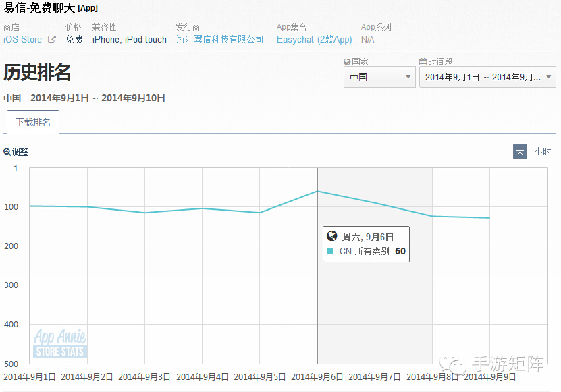
Task: Click the 免费 price value
Action: pos(74,39)
